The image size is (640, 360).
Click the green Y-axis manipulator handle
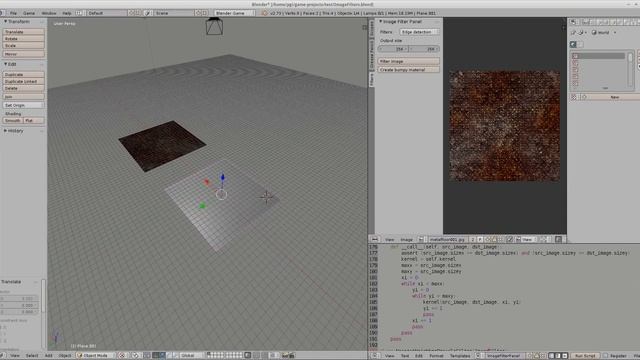[202, 206]
